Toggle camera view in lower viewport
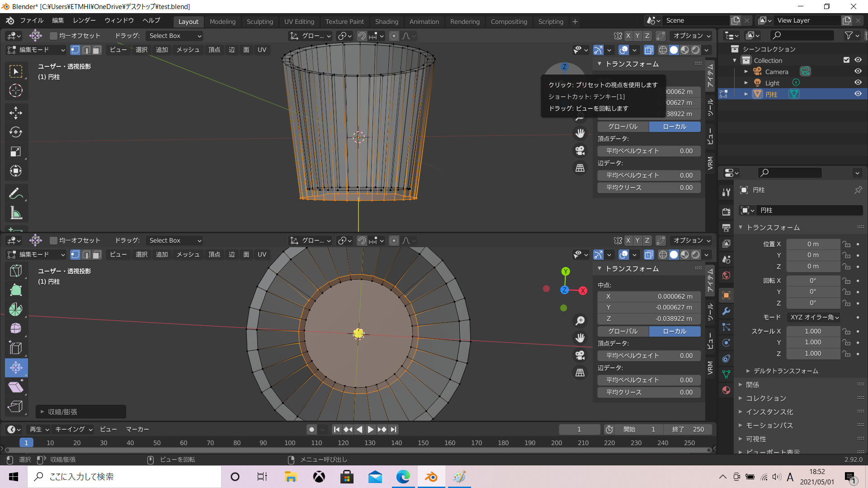The width and height of the screenshot is (868, 488). click(580, 355)
